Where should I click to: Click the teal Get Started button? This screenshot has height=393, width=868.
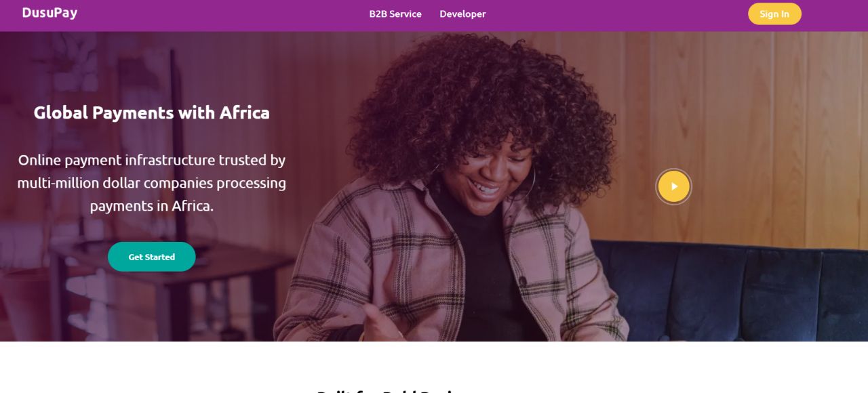click(152, 257)
